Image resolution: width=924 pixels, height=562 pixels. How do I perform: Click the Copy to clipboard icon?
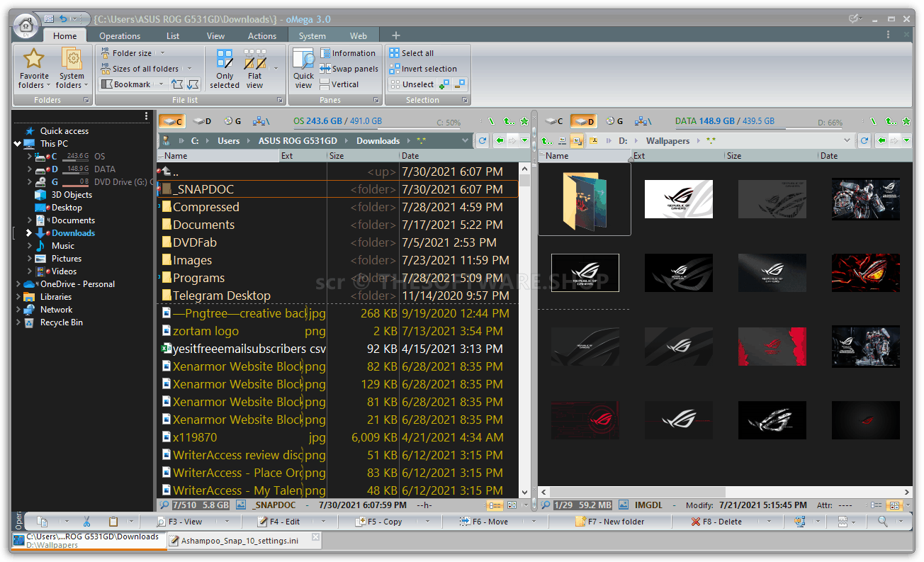coord(43,522)
